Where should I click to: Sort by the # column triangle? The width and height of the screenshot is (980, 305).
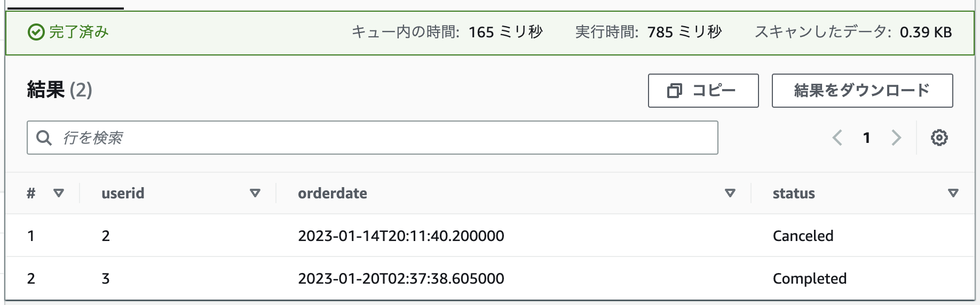[59, 193]
